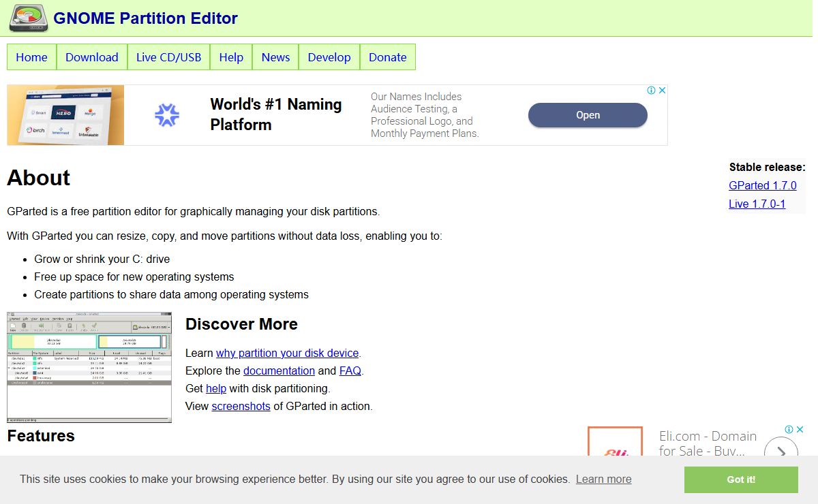This screenshot has height=504, width=818.
Task: Click the 'World's #1 Naming Platform' ad headline
Action: pos(276,114)
